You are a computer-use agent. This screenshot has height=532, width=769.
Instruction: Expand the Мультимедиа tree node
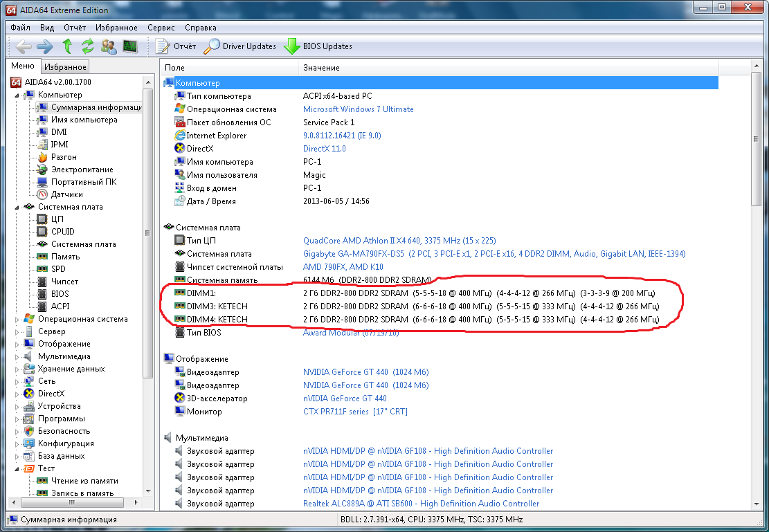17,357
